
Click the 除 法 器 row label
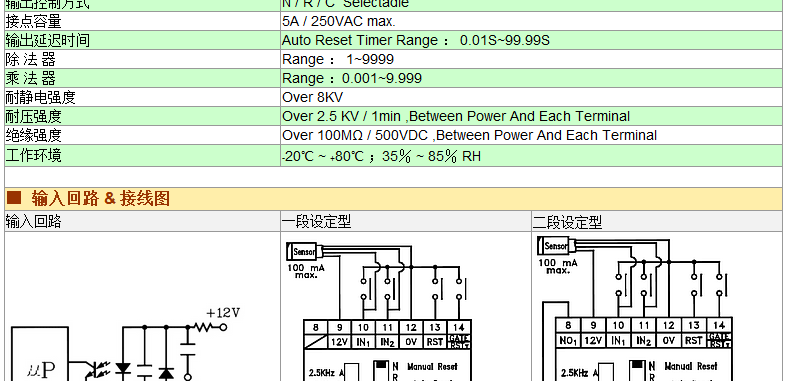(30, 59)
